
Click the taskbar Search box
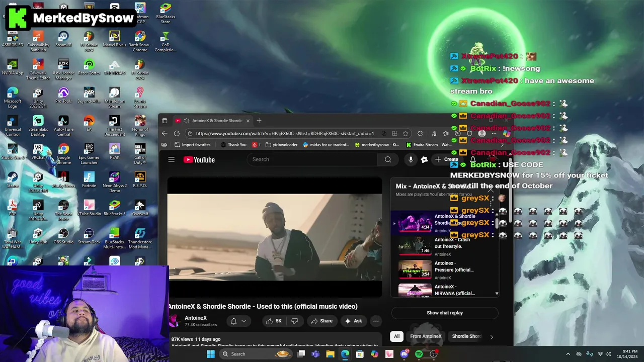[x=256, y=354]
